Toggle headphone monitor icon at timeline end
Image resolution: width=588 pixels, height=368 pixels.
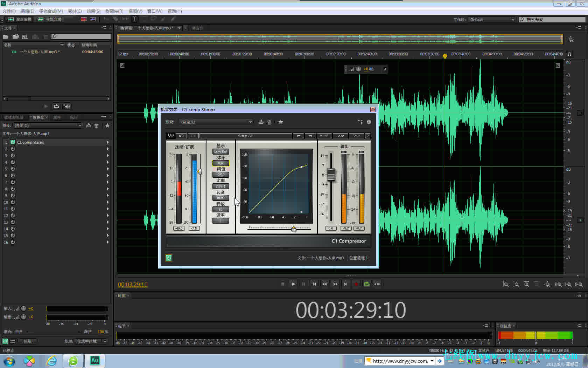click(569, 54)
